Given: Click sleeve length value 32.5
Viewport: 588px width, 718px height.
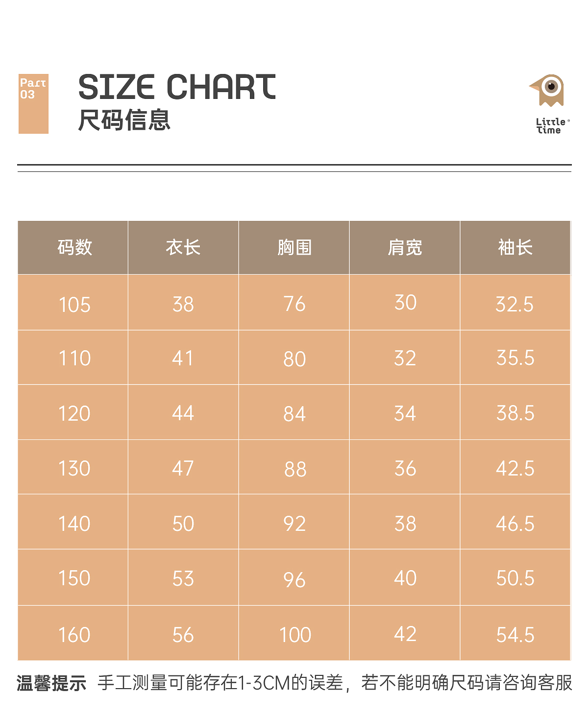Looking at the screenshot, I should [x=514, y=304].
